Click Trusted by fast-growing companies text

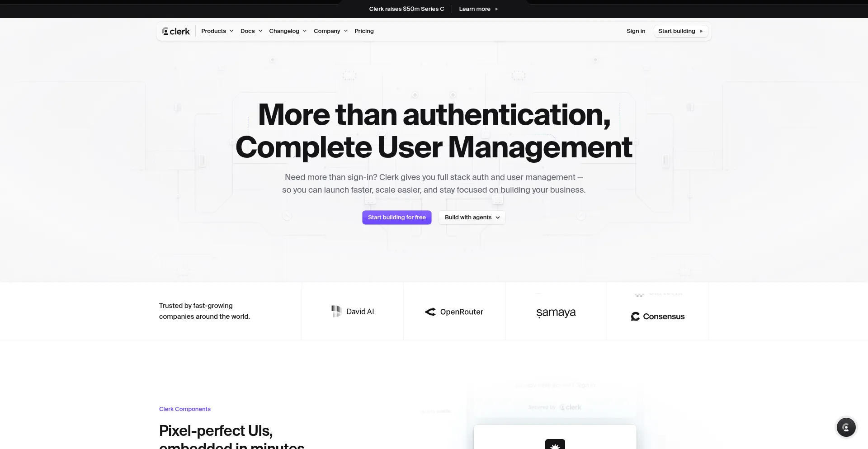pos(204,311)
